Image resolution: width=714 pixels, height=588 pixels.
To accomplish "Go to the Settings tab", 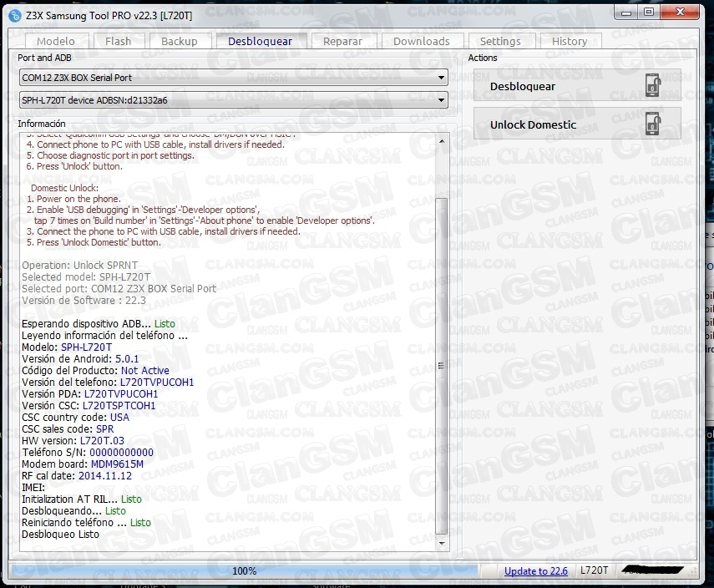I will [x=500, y=42].
